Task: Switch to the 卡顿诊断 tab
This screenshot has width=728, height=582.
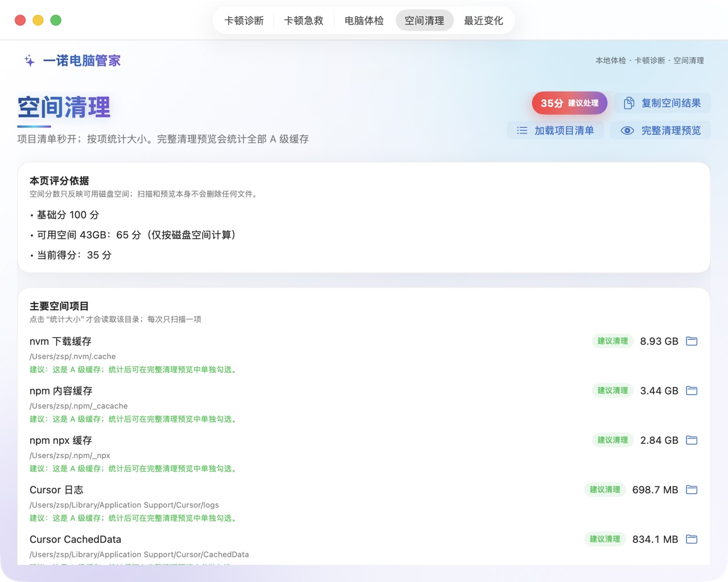Action: 244,20
